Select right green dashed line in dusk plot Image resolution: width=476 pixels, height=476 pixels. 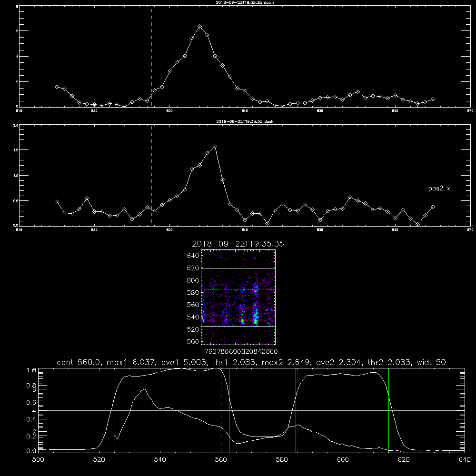263,176
